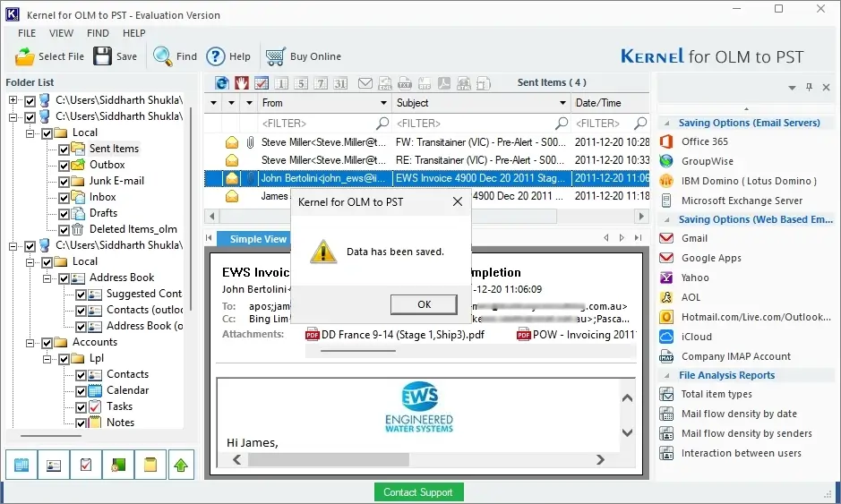Open the yellow notes view button

[150, 465]
